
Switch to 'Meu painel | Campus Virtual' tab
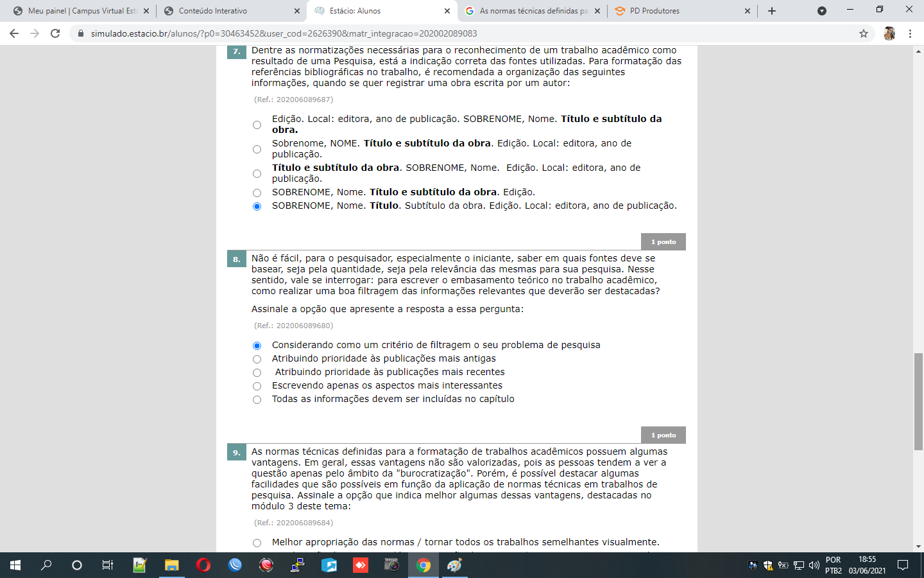77,11
